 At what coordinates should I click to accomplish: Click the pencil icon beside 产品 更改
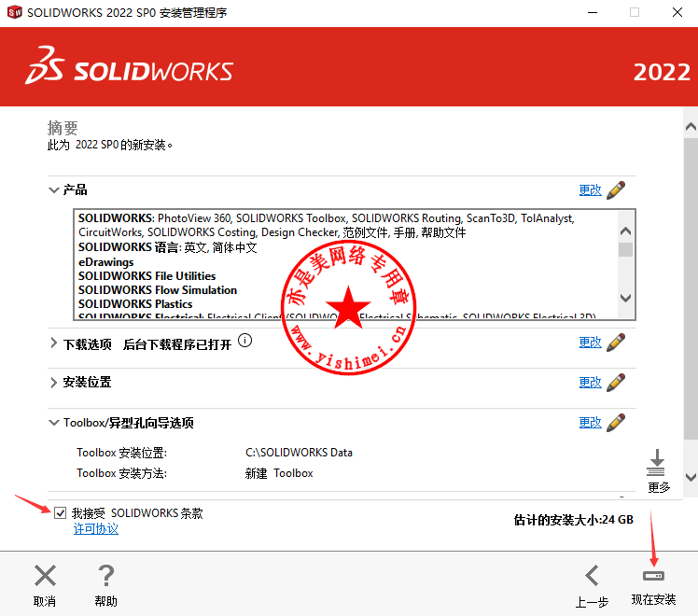[x=616, y=190]
